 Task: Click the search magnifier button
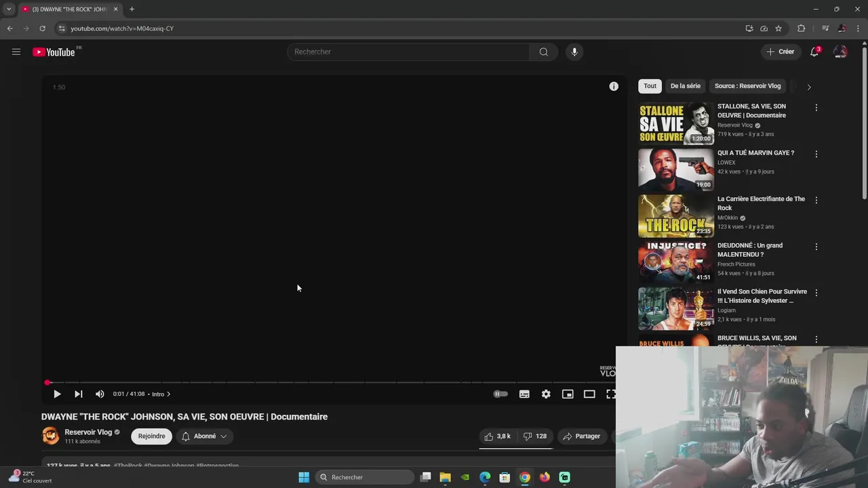pyautogui.click(x=544, y=52)
